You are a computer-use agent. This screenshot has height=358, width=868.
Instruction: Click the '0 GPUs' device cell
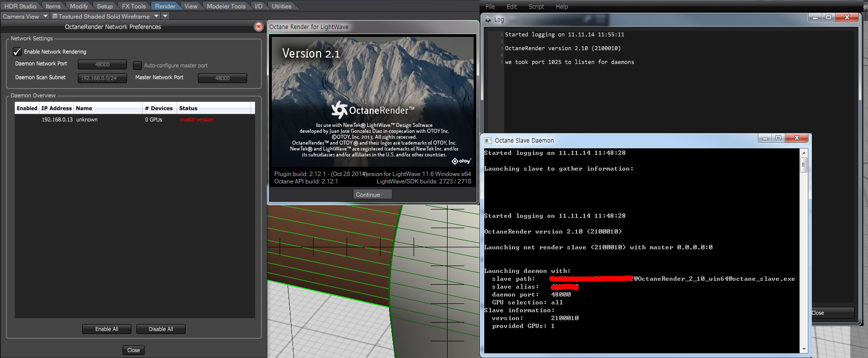pyautogui.click(x=154, y=119)
